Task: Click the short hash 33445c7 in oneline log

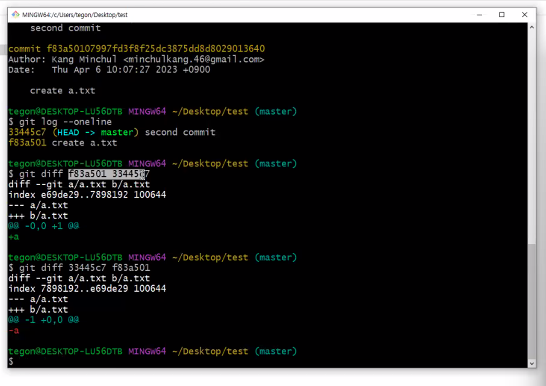Action: click(x=27, y=132)
